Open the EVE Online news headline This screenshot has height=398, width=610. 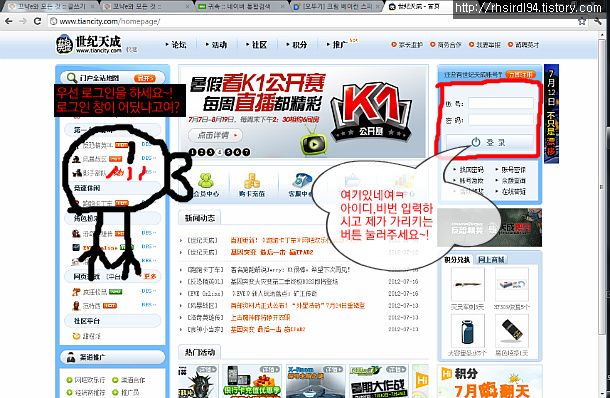[x=274, y=294]
